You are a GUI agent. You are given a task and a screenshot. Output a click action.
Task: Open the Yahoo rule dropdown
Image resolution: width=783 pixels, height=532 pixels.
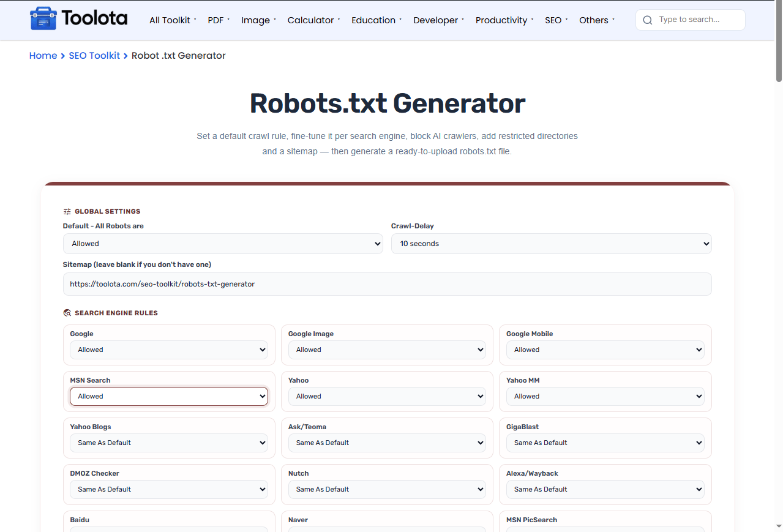pyautogui.click(x=387, y=396)
